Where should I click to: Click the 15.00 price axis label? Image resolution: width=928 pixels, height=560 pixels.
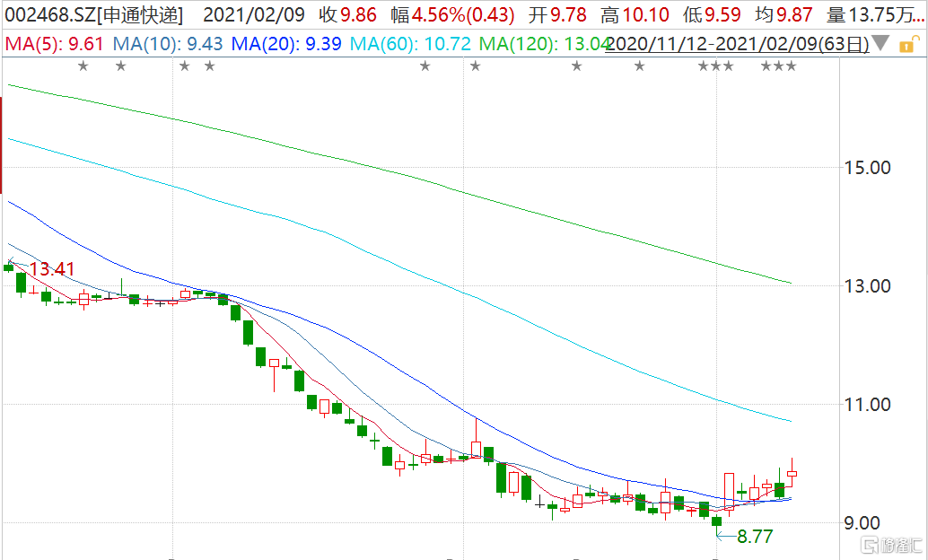pos(868,168)
